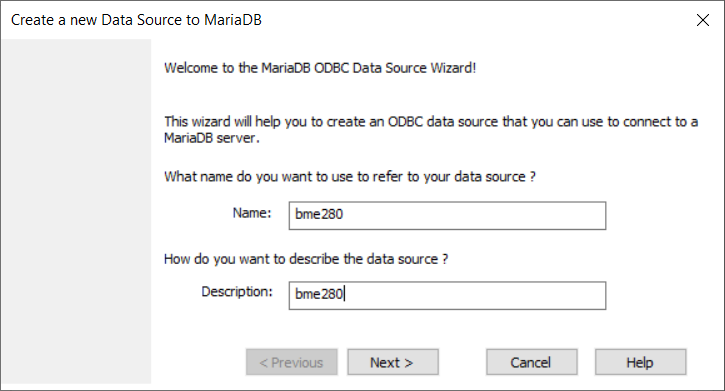Click the "How do you want to describe" question

click(306, 259)
